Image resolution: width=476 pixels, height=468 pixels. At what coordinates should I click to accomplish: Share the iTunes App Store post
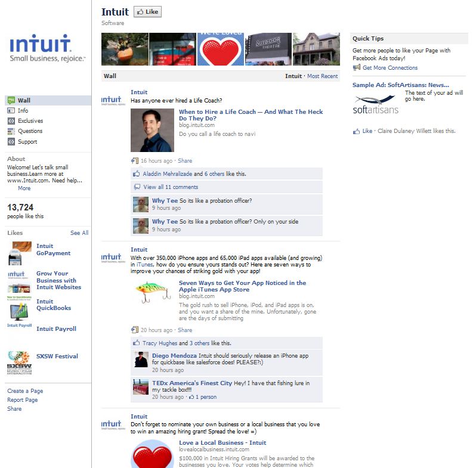(x=185, y=330)
